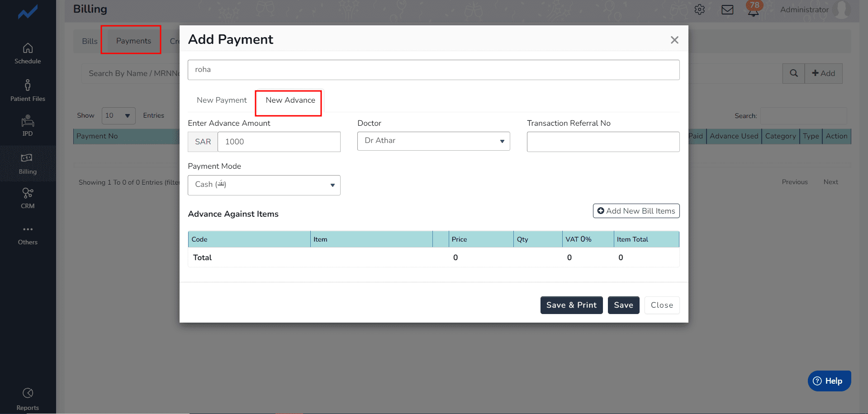View notifications bell icon
This screenshot has height=414, width=868.
pos(753,10)
